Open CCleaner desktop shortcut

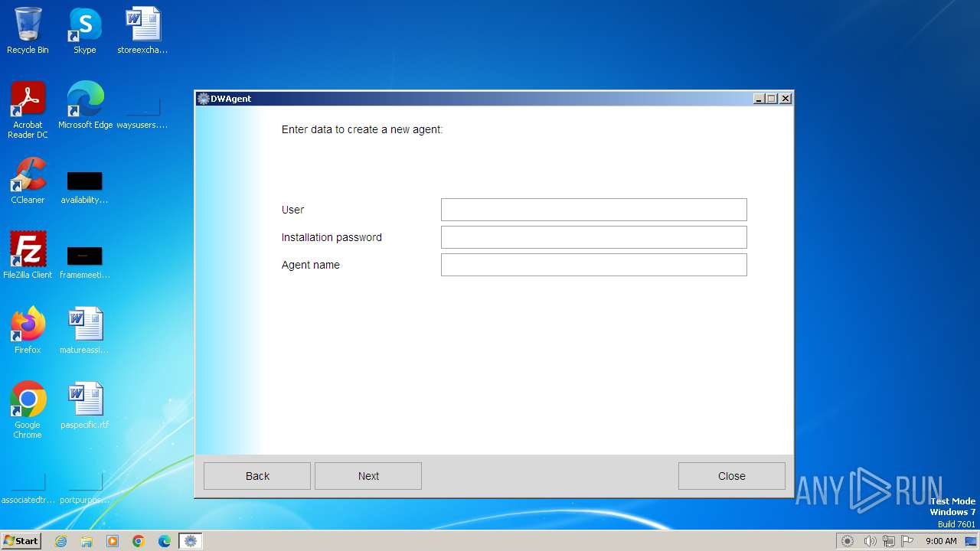click(x=28, y=181)
